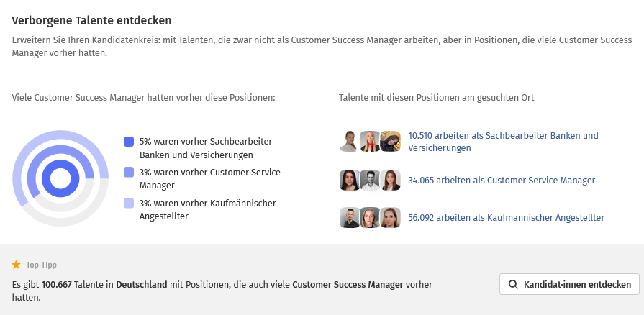Select the middle blue chart ring arc
The height and width of the screenshot is (315, 644).
click(x=60, y=150)
